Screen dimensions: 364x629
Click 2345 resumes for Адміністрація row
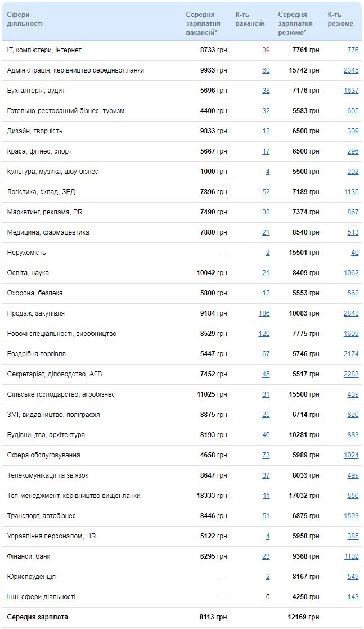click(x=351, y=70)
